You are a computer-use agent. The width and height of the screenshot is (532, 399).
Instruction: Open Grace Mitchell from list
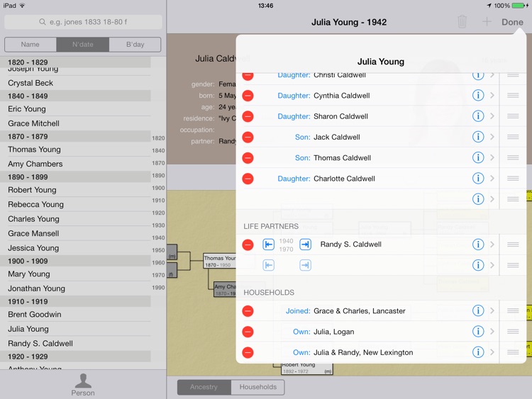(75, 123)
